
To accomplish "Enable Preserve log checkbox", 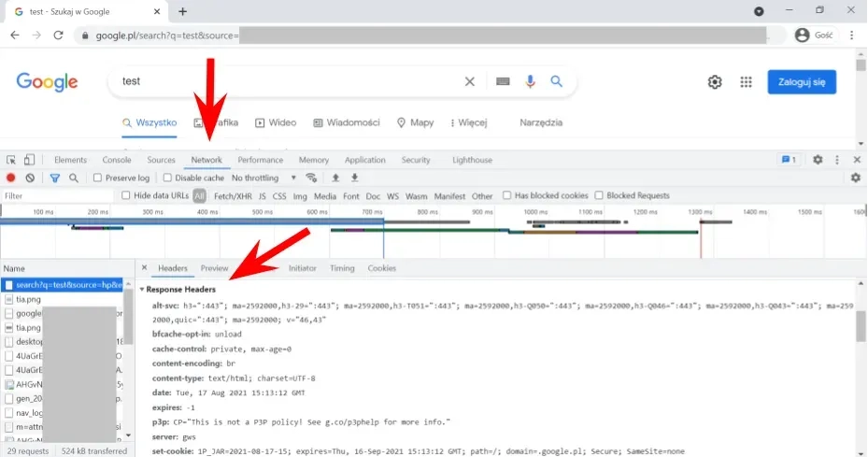I will pos(97,178).
